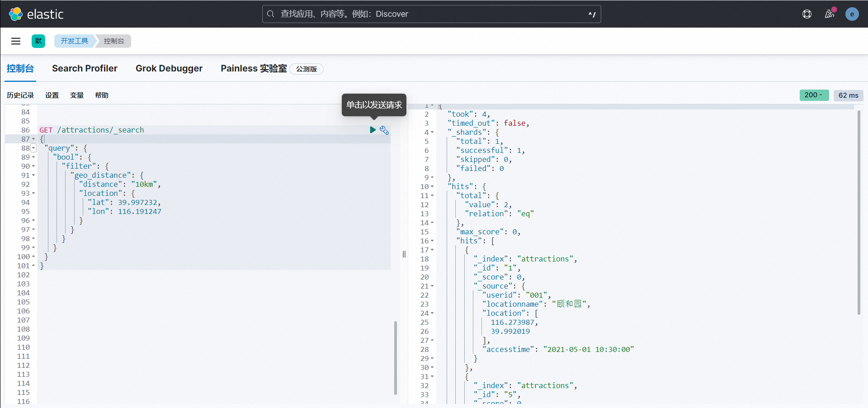Click the "userid": "001" line

[516, 295]
